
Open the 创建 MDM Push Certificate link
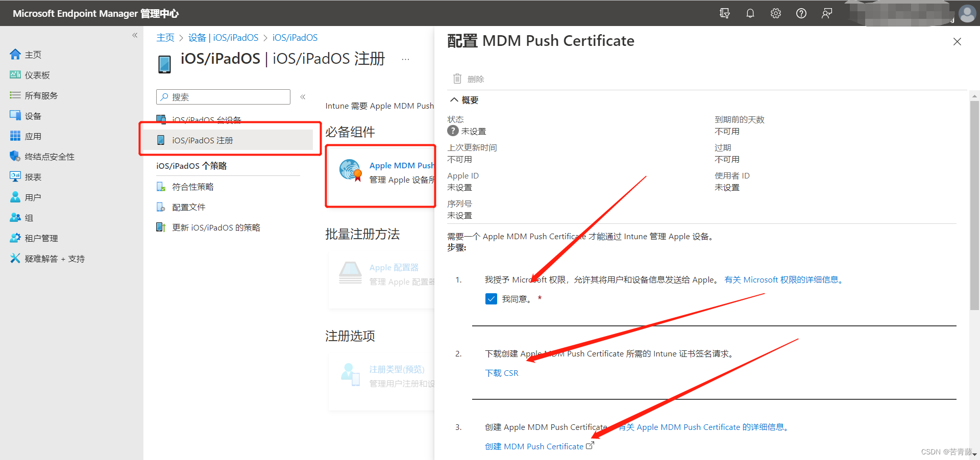point(534,446)
